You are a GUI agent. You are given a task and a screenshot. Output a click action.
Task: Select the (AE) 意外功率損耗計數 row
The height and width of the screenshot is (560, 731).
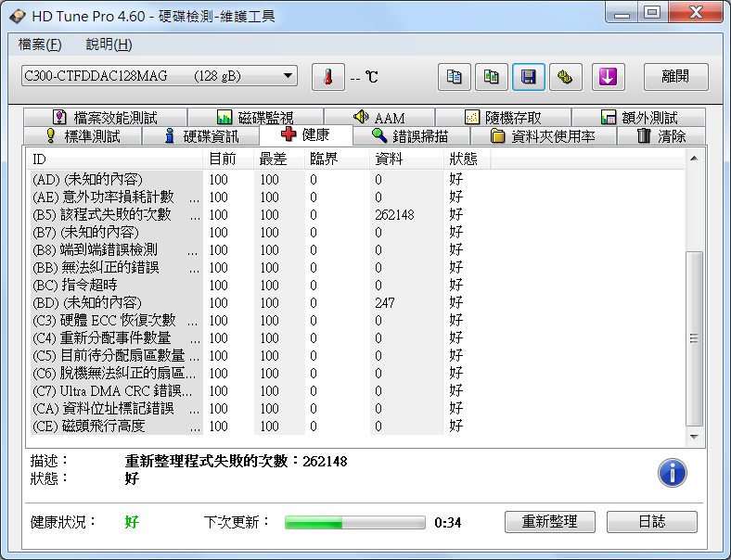[356, 197]
